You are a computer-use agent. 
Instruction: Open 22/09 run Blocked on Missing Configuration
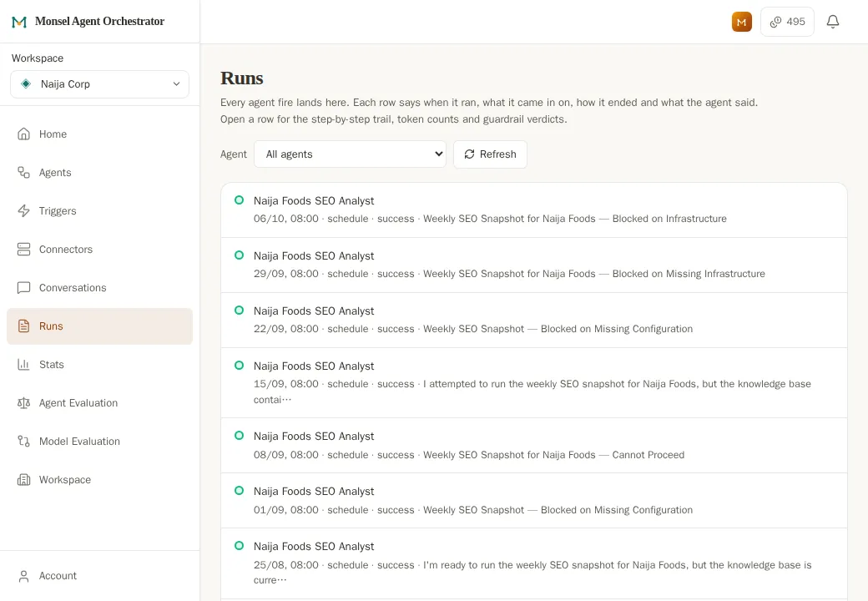[x=533, y=320]
